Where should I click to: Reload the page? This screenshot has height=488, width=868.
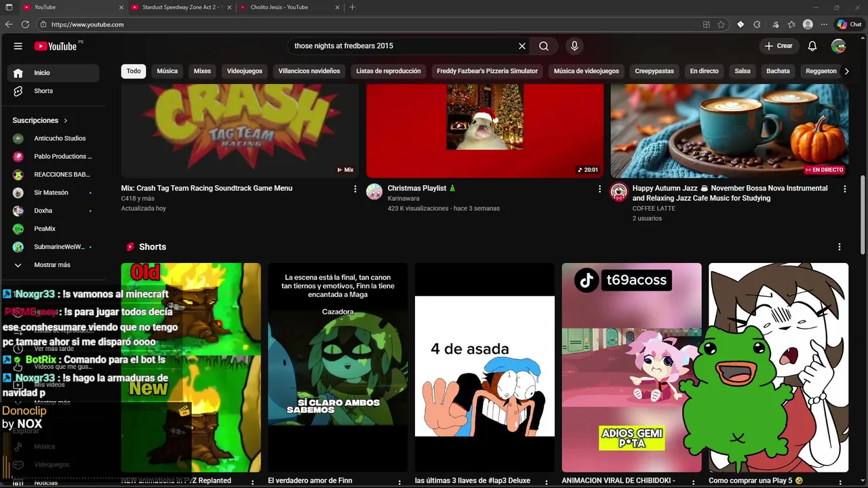click(25, 24)
